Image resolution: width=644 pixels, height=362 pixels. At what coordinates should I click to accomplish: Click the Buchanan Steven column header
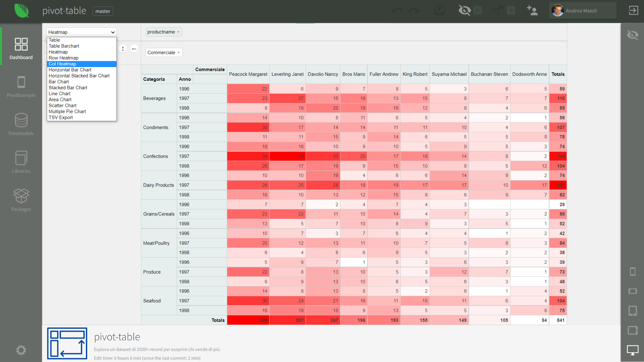pyautogui.click(x=489, y=74)
